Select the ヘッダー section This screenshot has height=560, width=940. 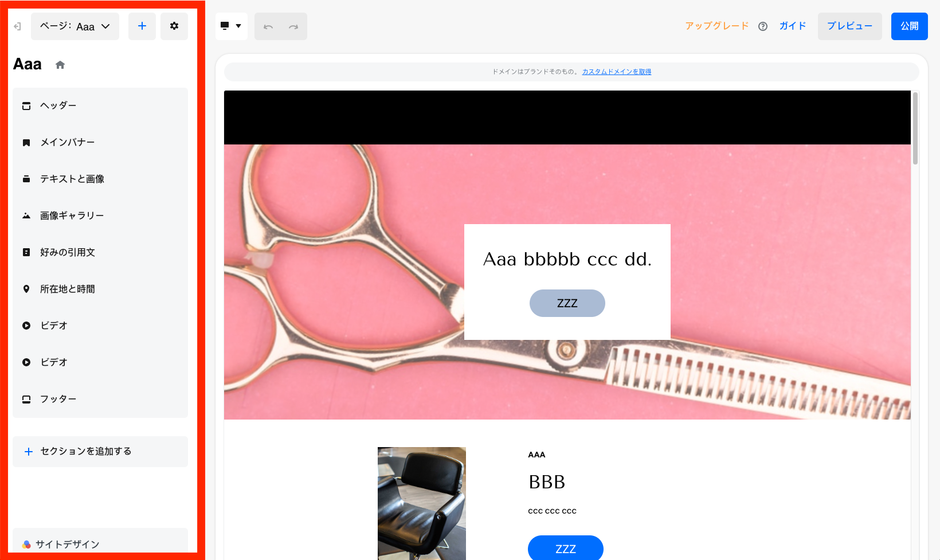pyautogui.click(x=100, y=106)
